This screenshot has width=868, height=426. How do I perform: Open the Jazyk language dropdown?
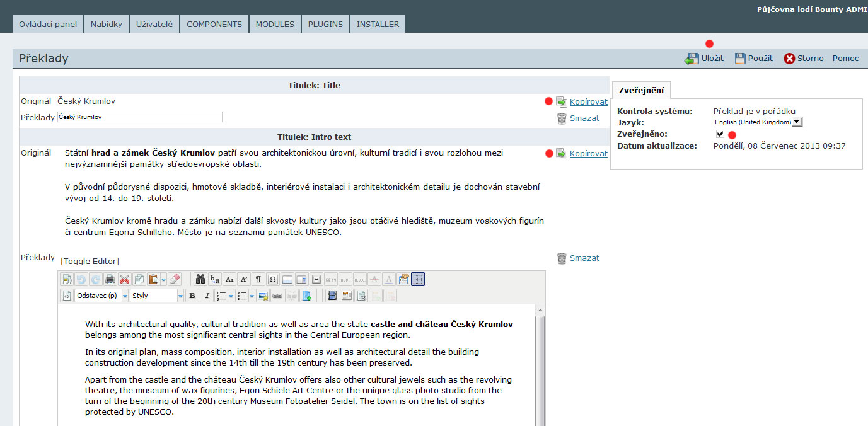[x=758, y=122]
